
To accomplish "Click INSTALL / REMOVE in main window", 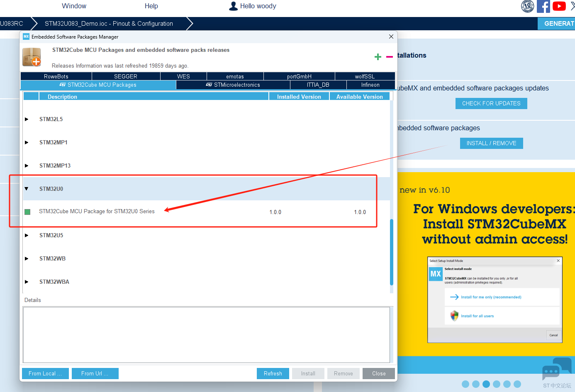I will (x=491, y=143).
